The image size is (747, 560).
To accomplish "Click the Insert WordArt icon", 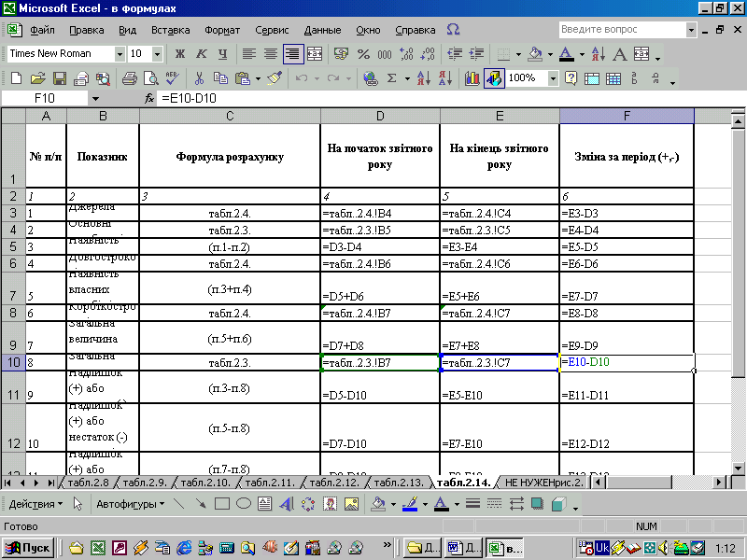I will (286, 504).
